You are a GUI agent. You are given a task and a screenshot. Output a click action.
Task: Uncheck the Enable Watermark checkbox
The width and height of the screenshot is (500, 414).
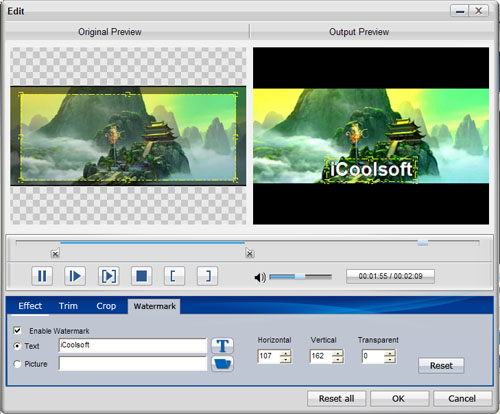17,331
